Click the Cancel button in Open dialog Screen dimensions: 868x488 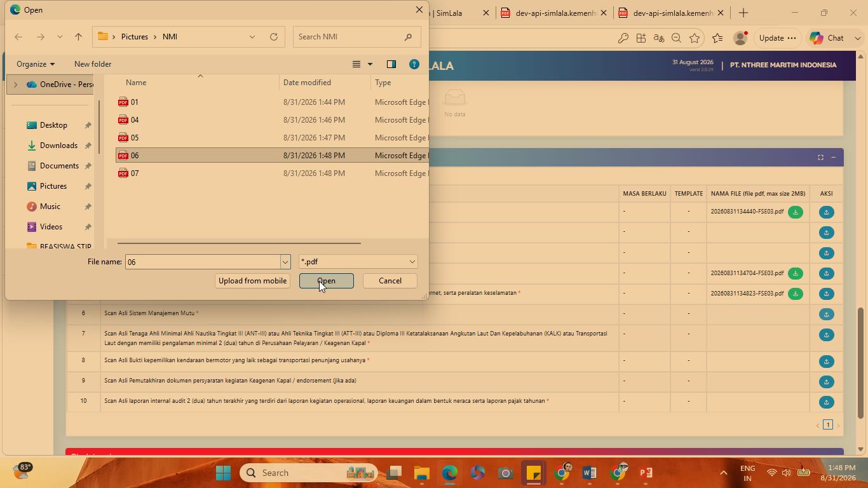pos(390,281)
